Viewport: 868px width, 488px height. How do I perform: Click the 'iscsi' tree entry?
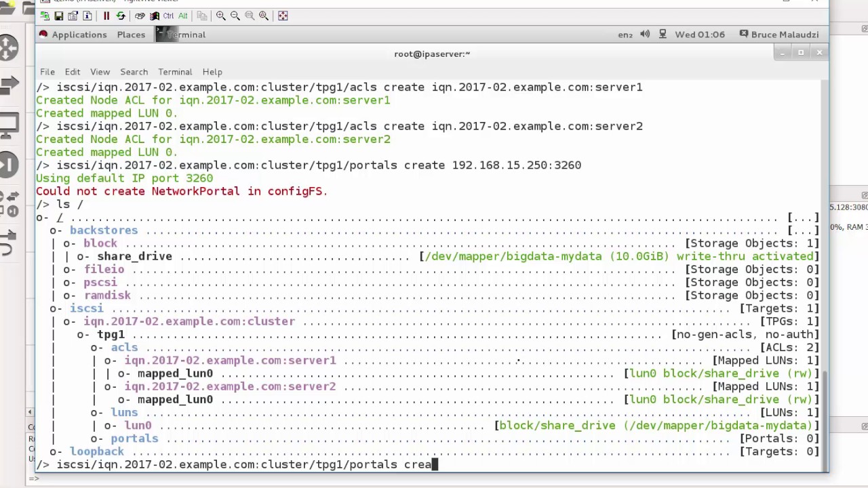pyautogui.click(x=87, y=308)
